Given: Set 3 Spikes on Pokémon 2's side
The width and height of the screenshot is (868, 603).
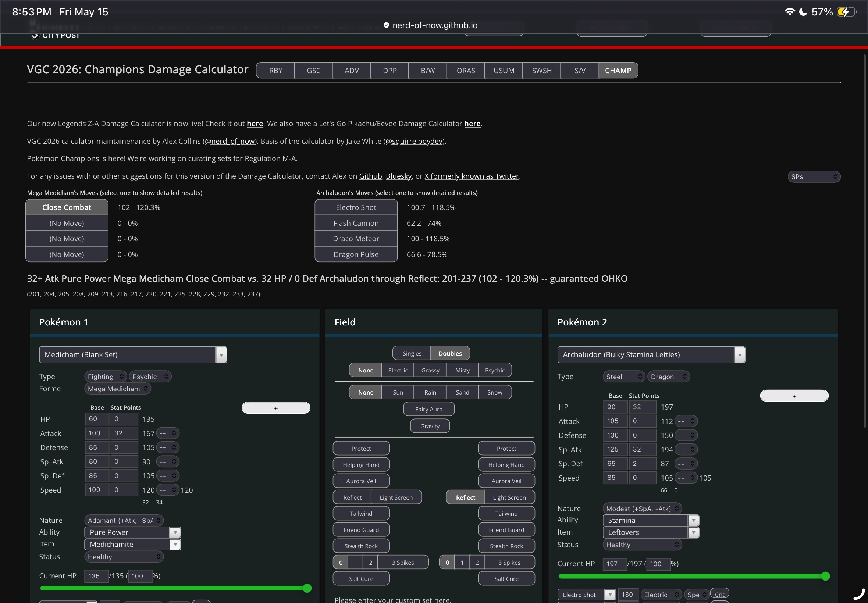Looking at the screenshot, I should (509, 563).
